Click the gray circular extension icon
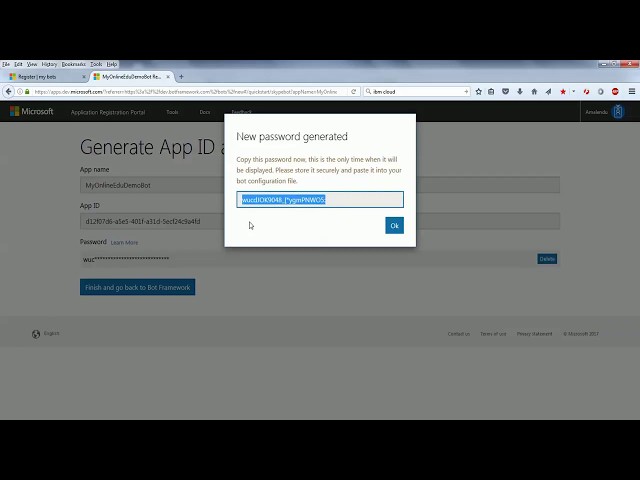Viewport: 640px width, 480px height. 600,91
